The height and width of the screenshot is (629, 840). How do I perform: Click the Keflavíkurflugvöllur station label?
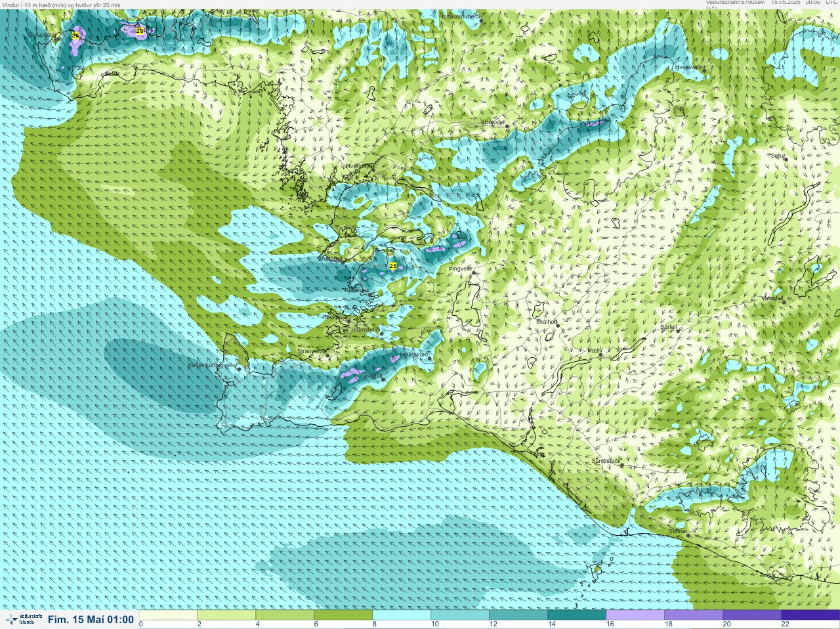coord(213,365)
